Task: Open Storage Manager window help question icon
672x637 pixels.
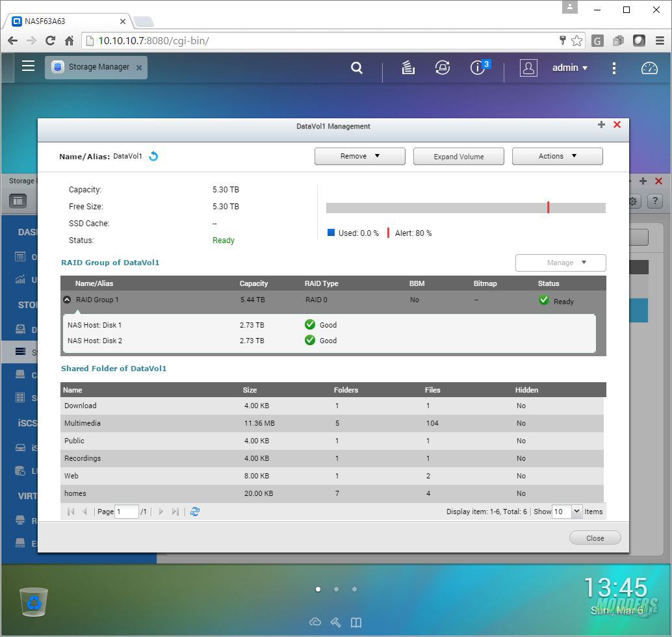Action: point(655,201)
